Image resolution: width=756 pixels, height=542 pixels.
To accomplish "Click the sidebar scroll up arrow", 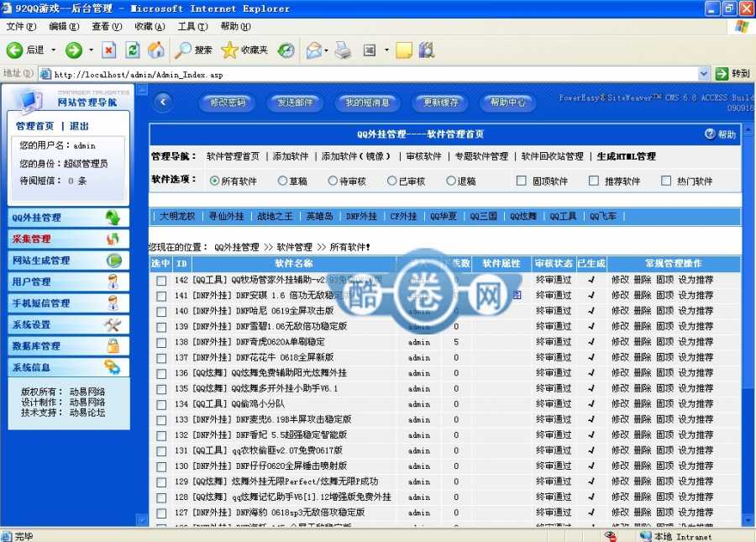I will 142,89.
